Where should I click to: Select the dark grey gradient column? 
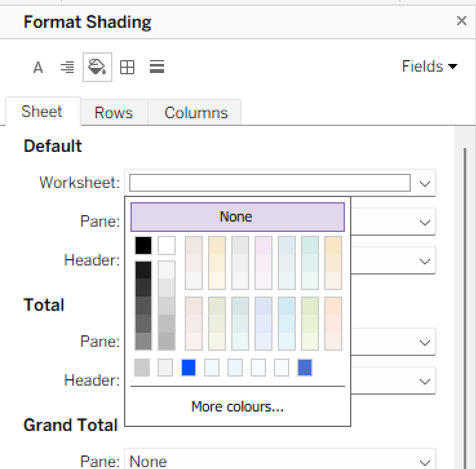click(143, 306)
